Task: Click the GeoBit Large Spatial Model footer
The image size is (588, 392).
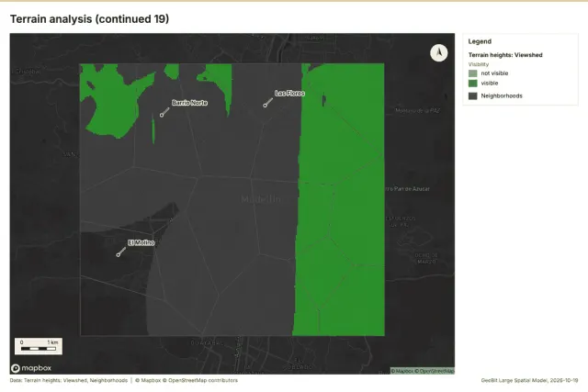Action: (529, 380)
